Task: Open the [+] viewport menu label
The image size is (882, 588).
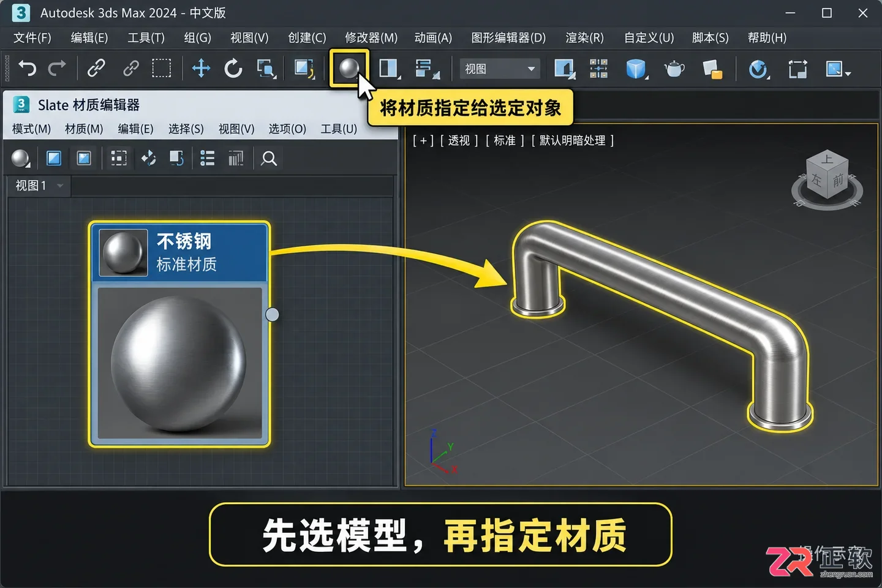Action: tap(423, 141)
